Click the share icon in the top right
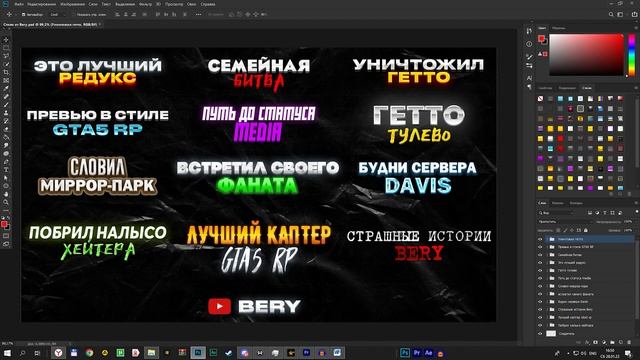640x360 pixels. (634, 14)
